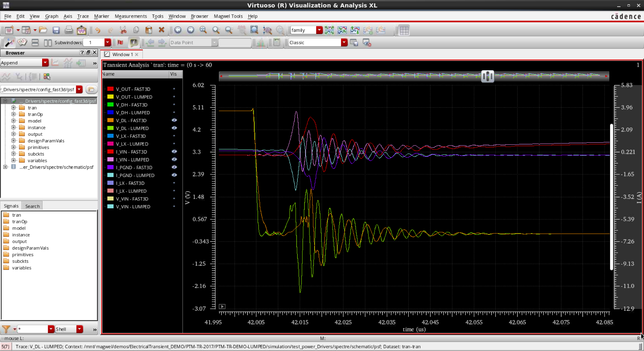The height and width of the screenshot is (351, 644).
Task: Click the save disk icon
Action: (x=56, y=30)
